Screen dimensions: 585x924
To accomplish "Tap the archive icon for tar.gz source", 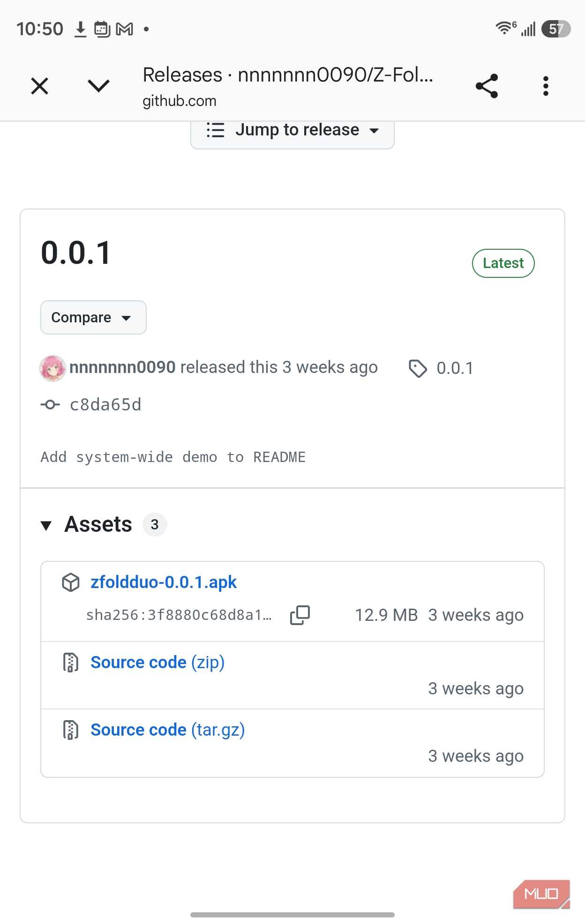I will tap(71, 730).
